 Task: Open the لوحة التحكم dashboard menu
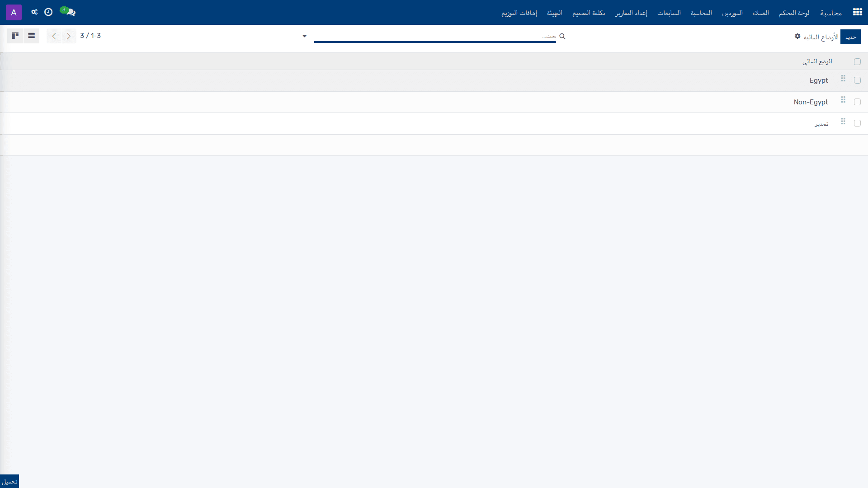click(794, 13)
